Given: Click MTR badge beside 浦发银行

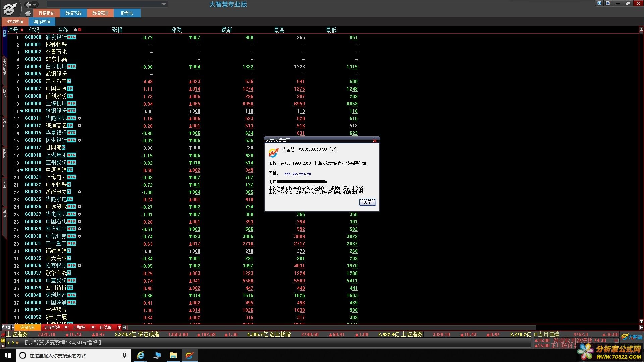Looking at the screenshot, I should click(x=71, y=37).
